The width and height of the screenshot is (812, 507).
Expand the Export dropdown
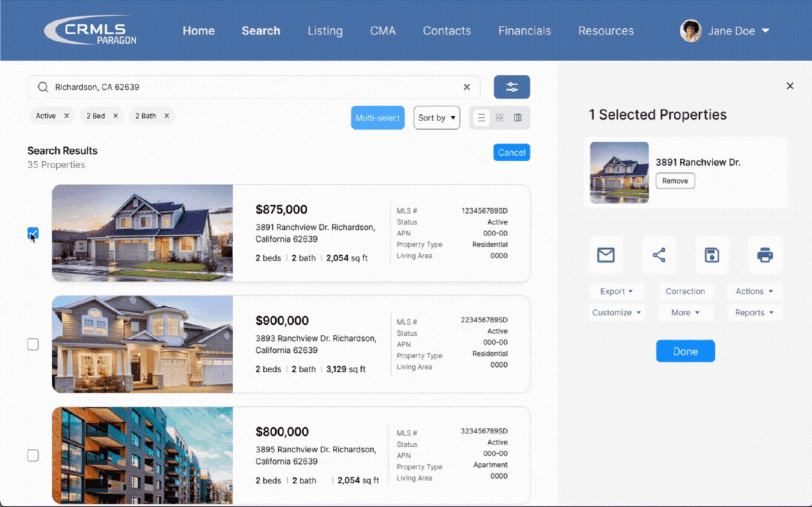[616, 291]
